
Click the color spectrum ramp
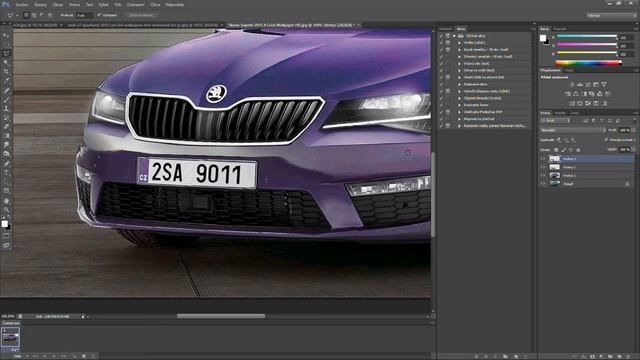[x=589, y=62]
